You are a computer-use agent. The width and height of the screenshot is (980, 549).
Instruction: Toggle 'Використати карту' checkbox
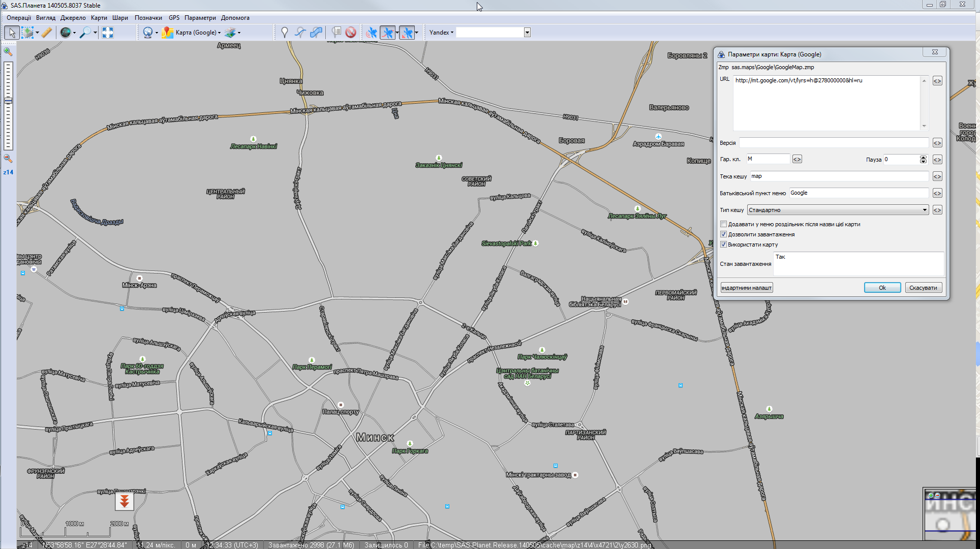tap(724, 245)
